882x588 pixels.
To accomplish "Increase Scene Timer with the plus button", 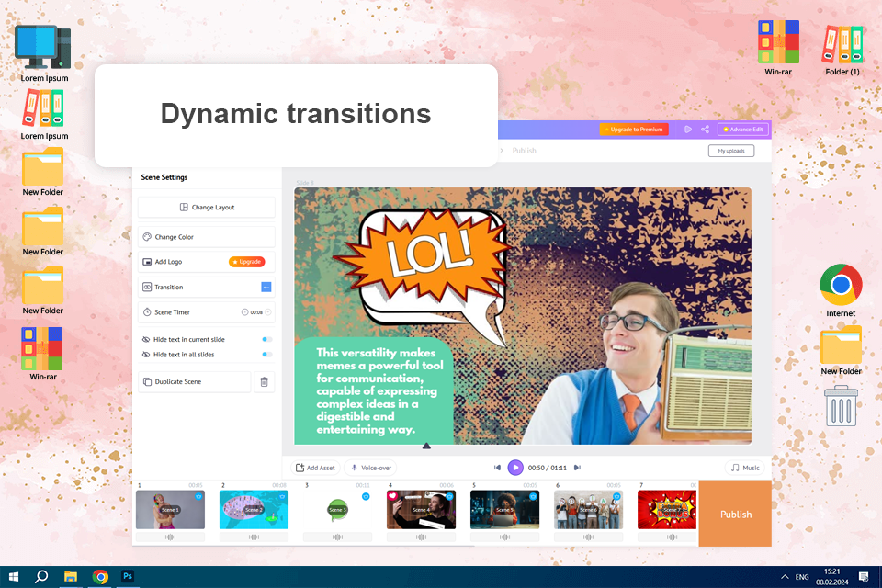I will pyautogui.click(x=268, y=312).
